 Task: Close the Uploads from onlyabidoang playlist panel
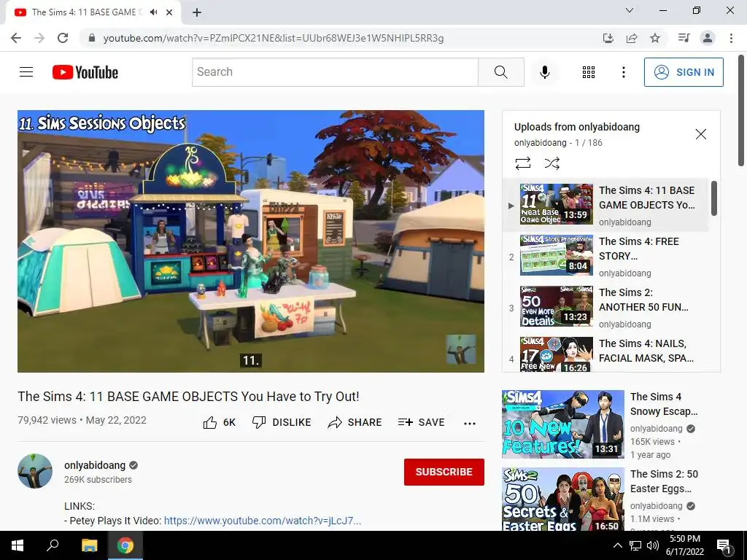(x=701, y=134)
